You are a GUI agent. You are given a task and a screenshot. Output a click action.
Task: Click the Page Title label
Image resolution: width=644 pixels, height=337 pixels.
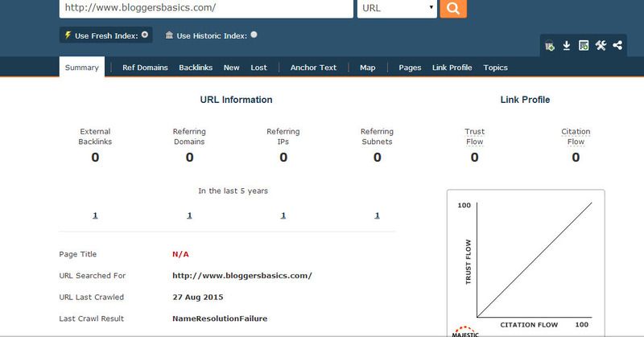[77, 254]
